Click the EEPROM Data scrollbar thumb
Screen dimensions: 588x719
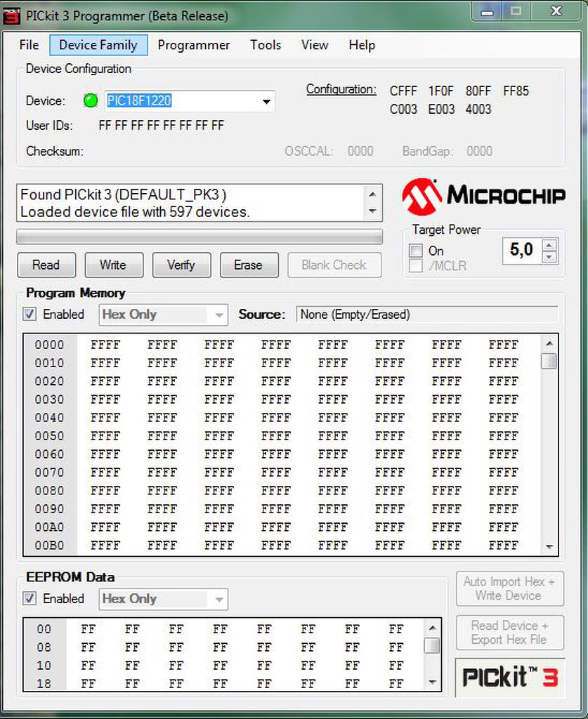[x=432, y=645]
